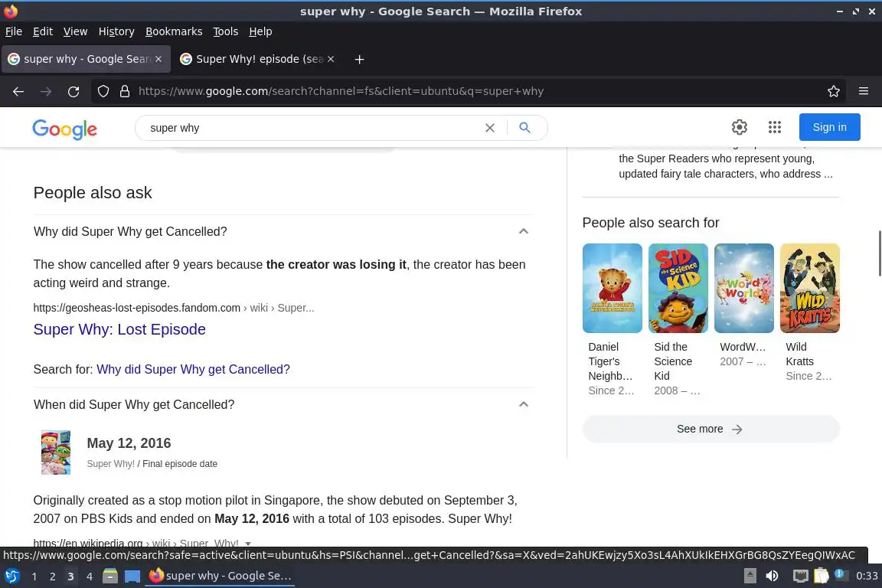882x588 pixels.
Task: Open the View menu
Action: [75, 31]
